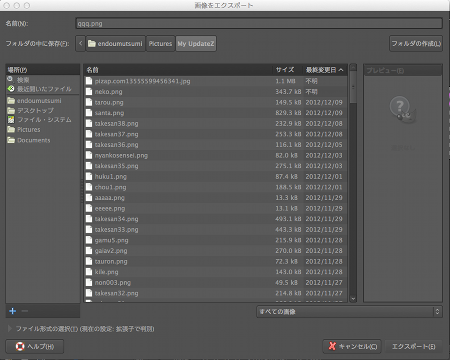The width and height of the screenshot is (450, 360).
Task: Select file takesan38.png
Action: tap(216, 123)
